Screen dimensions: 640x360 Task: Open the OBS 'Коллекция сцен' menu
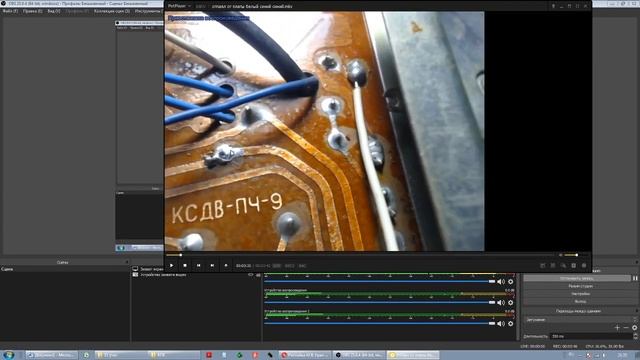112,11
